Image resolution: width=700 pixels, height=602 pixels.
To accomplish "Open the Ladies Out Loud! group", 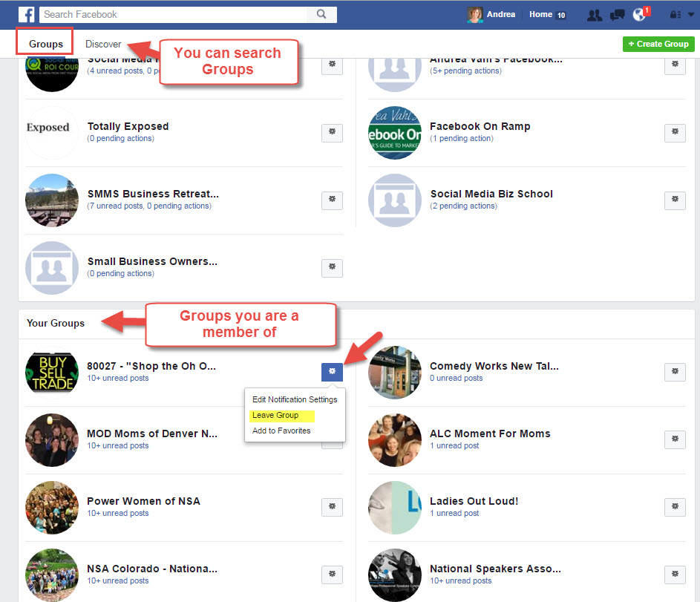I will coord(474,501).
